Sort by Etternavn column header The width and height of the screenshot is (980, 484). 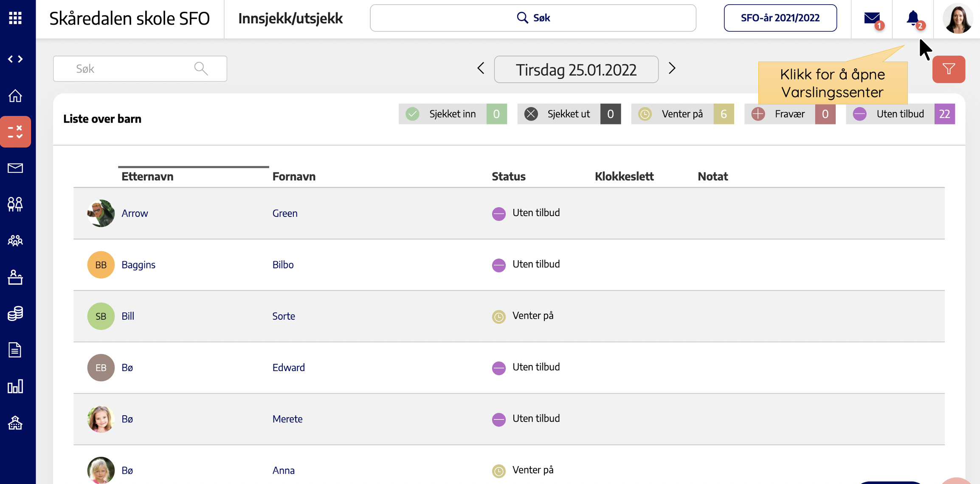point(147,177)
